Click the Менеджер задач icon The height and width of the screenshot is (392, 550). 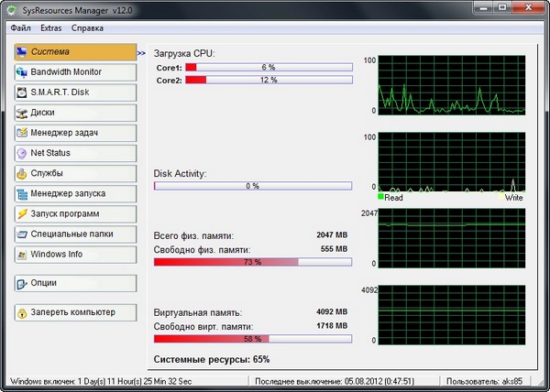pos(22,133)
